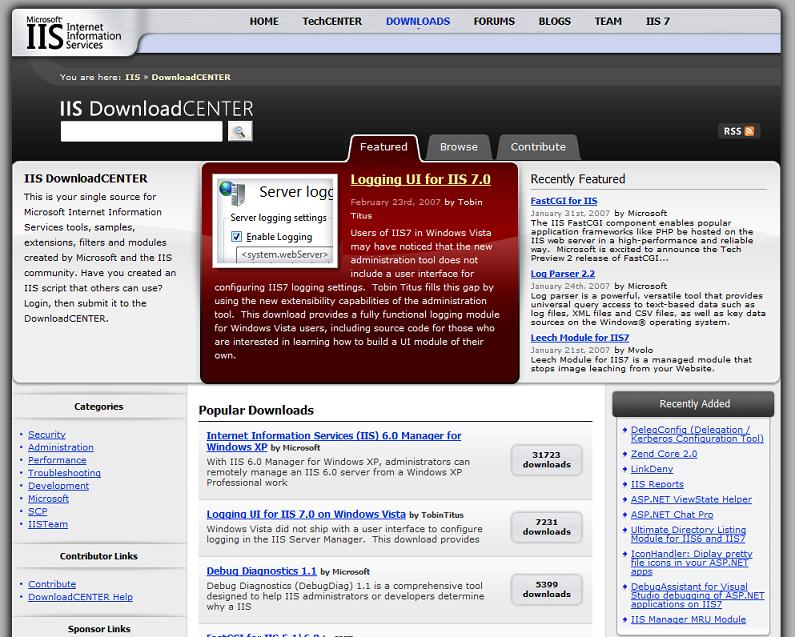Select the Security category
The height and width of the screenshot is (637, 795).
(x=47, y=435)
